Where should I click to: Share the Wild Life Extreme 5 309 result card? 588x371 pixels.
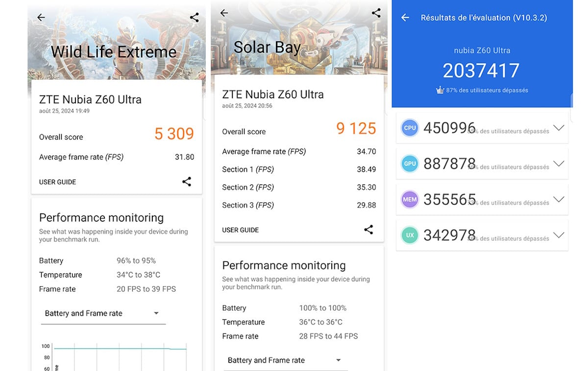(x=187, y=182)
